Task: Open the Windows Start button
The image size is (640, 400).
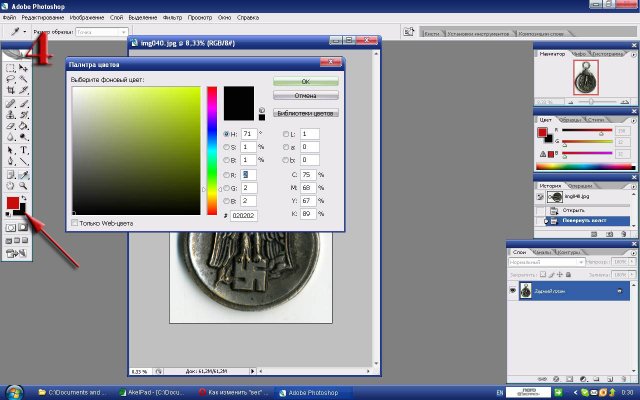Action: (13, 392)
